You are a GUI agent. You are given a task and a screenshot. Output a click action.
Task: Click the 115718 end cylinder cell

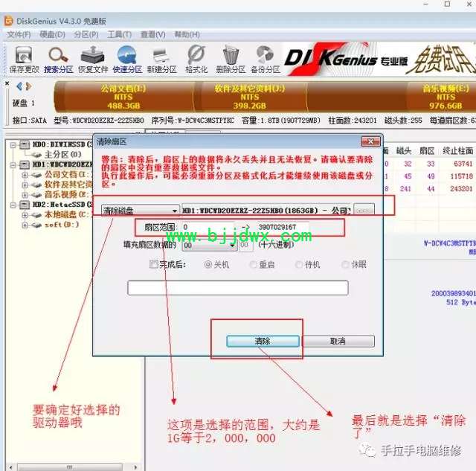point(461,176)
